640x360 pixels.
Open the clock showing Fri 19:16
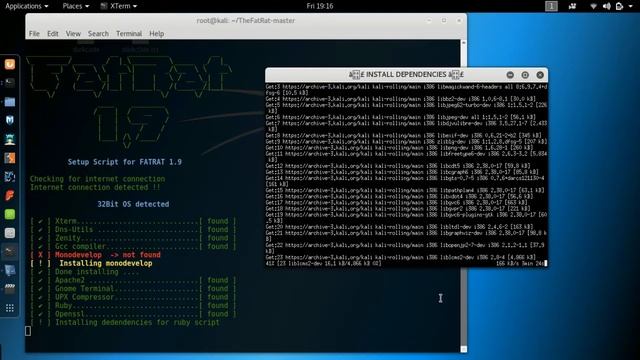pos(320,6)
